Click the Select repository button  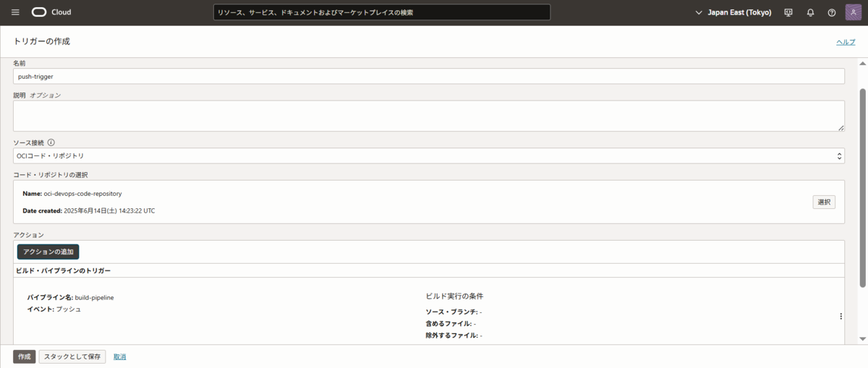click(824, 202)
